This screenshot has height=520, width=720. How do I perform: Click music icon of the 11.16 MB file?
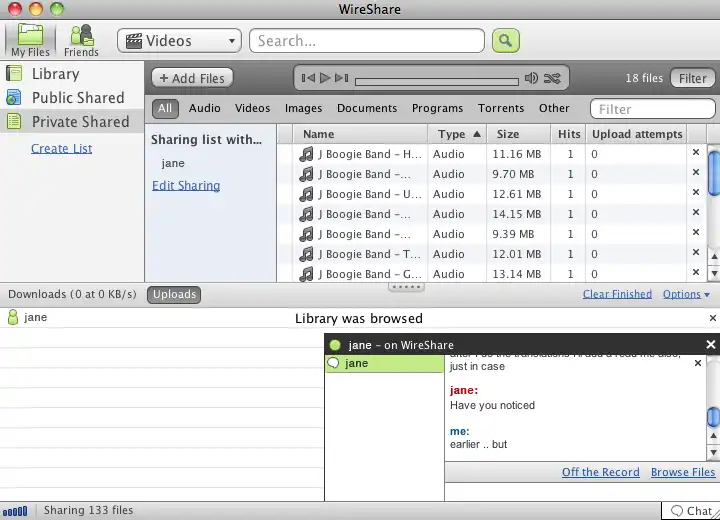tap(306, 154)
